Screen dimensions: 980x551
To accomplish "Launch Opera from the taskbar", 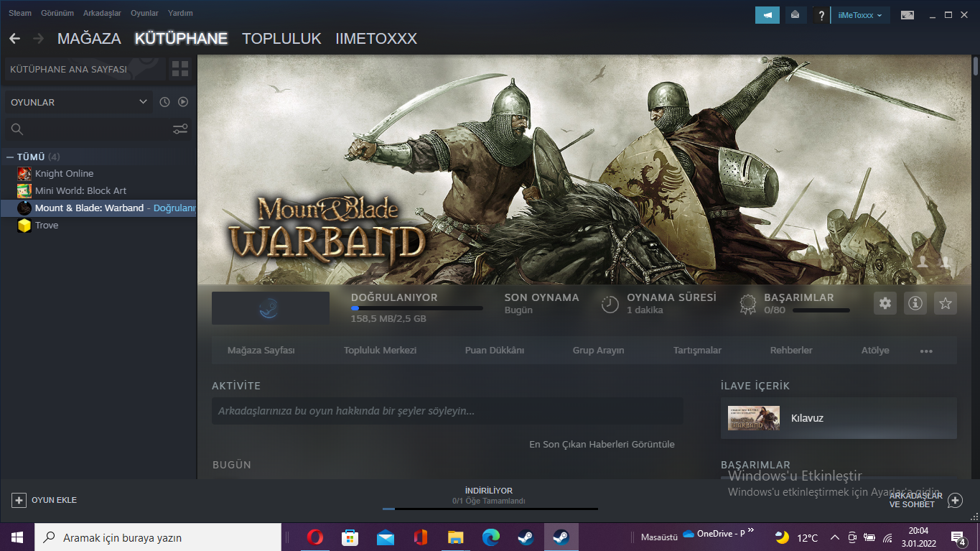I will point(314,537).
